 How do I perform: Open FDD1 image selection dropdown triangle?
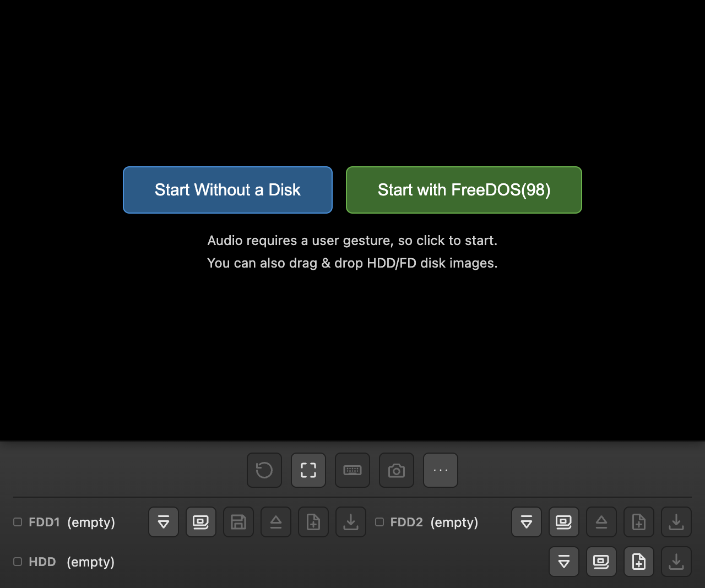pos(164,522)
